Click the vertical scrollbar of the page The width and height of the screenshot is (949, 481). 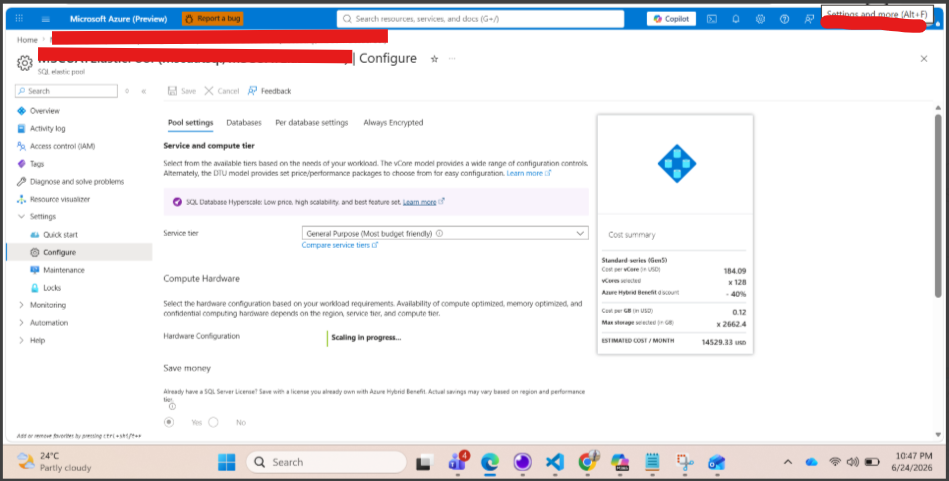coord(938,206)
